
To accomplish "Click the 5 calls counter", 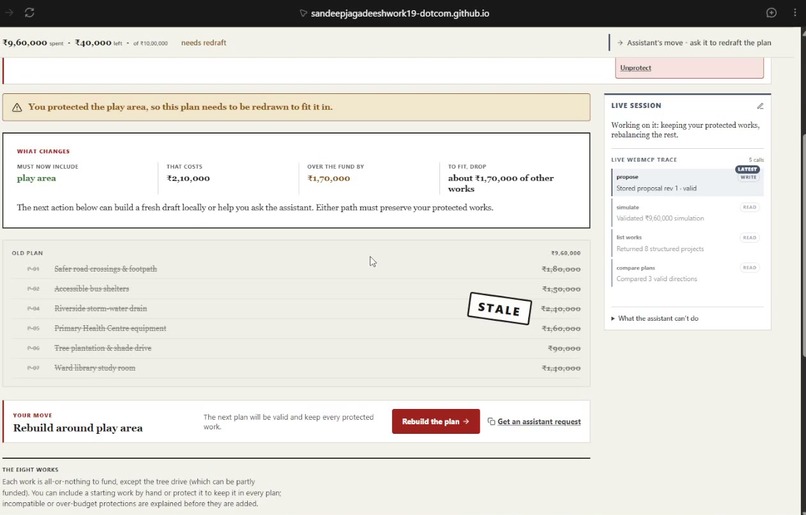I will [x=756, y=160].
